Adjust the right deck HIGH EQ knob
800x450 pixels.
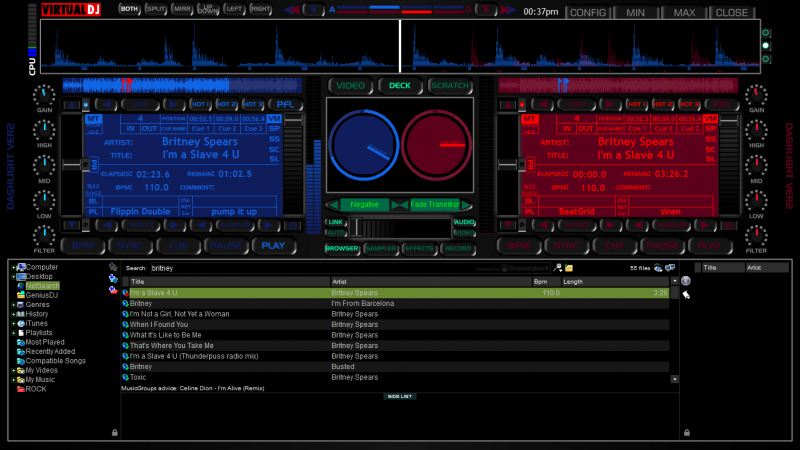point(756,130)
